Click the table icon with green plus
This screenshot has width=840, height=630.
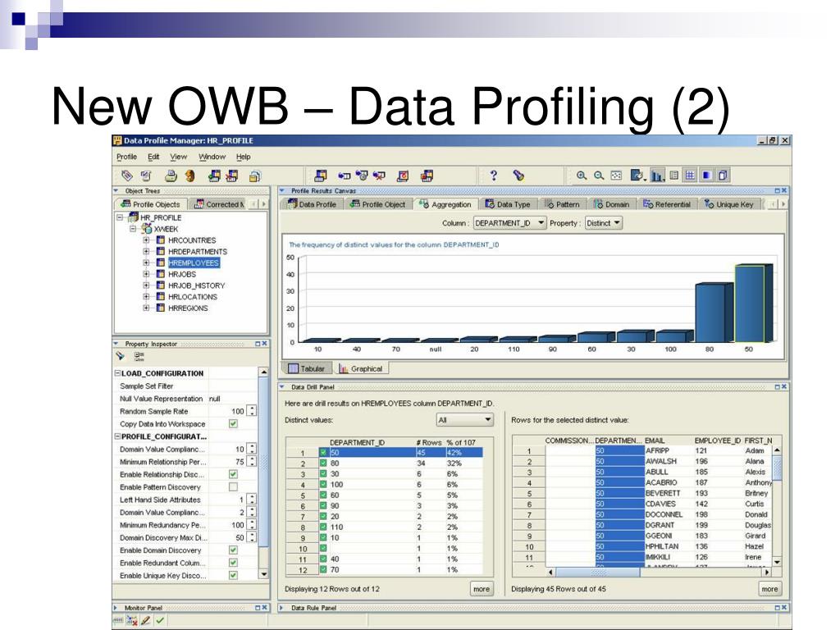214,176
